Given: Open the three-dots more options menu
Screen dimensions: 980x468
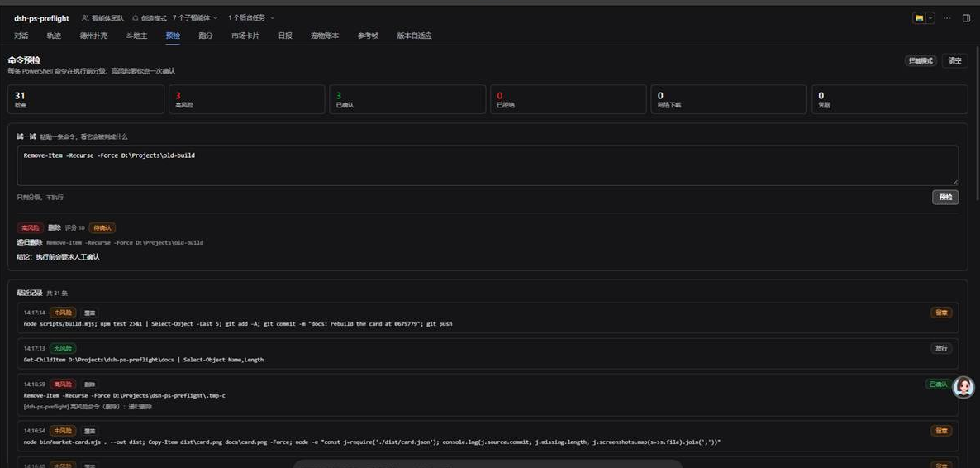Looking at the screenshot, I should tap(947, 18).
